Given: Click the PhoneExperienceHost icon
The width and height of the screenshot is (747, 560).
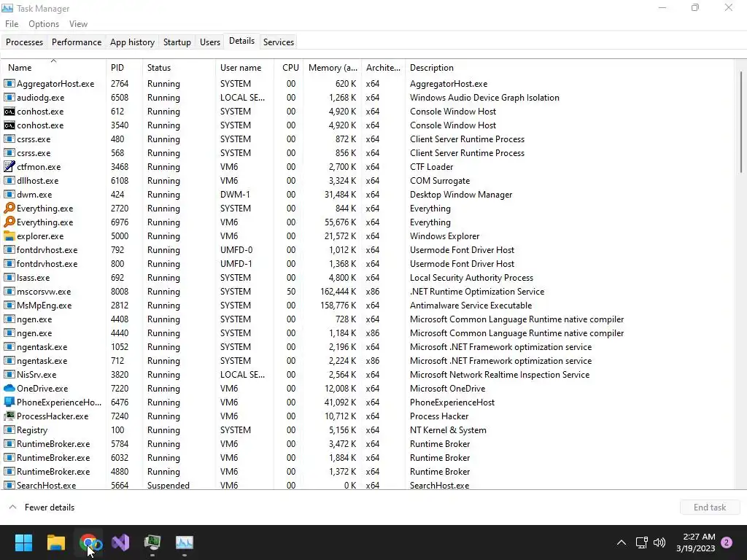Looking at the screenshot, I should point(9,402).
